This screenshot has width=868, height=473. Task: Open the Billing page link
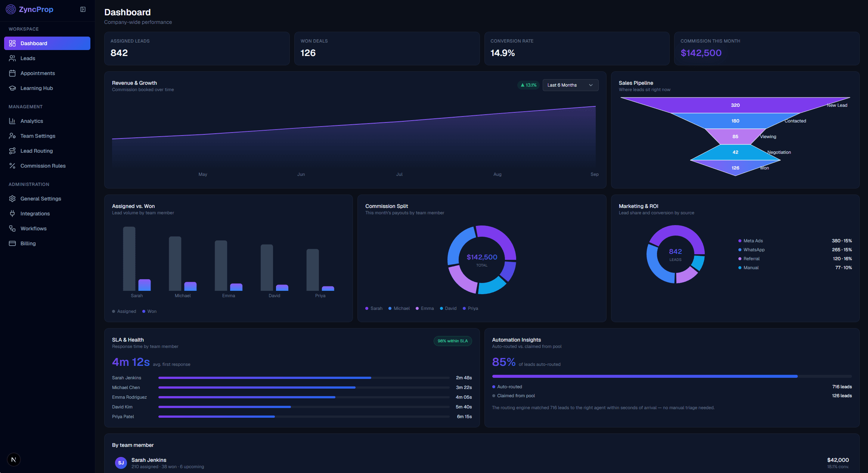(47, 243)
